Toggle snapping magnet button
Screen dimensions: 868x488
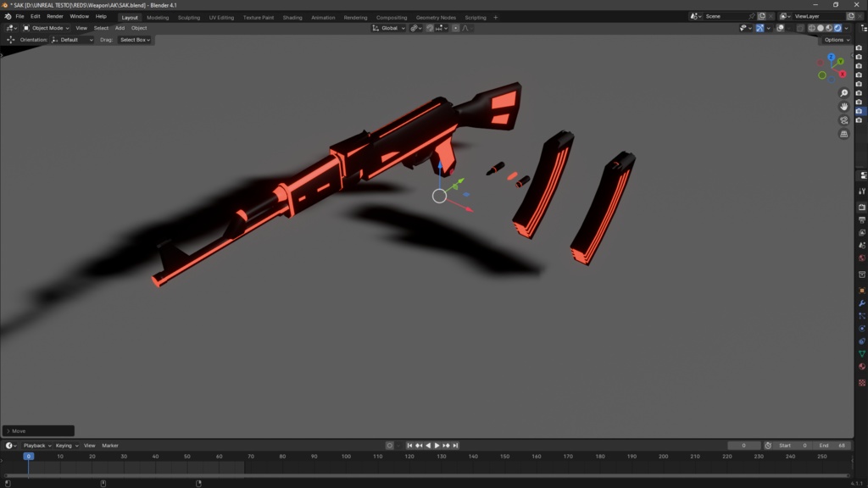click(430, 28)
